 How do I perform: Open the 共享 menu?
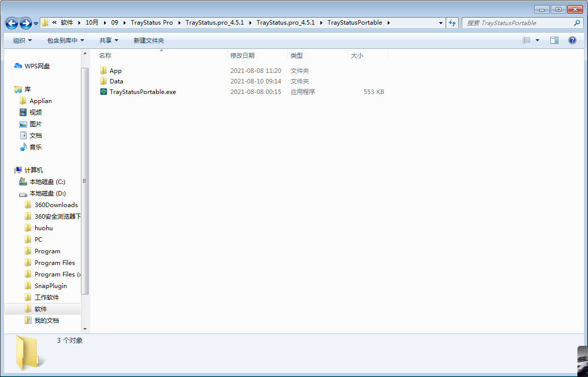(x=109, y=40)
